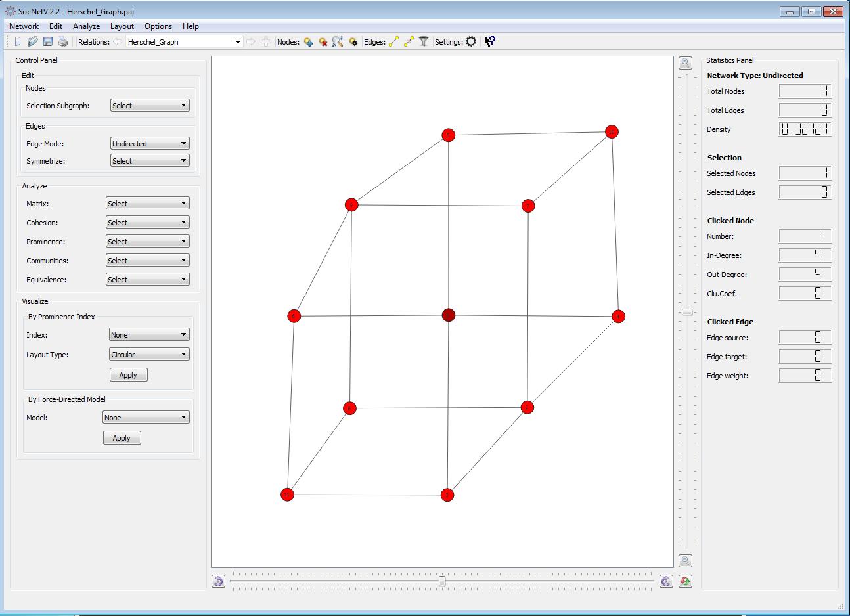
Task: Select node 9 in the graph
Action: pyautogui.click(x=351, y=205)
